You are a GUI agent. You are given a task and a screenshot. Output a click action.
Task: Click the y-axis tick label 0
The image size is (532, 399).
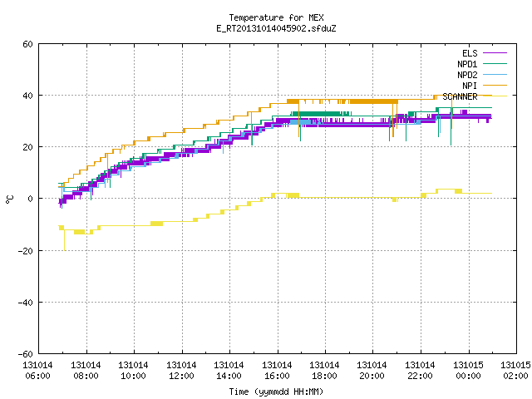(x=31, y=199)
